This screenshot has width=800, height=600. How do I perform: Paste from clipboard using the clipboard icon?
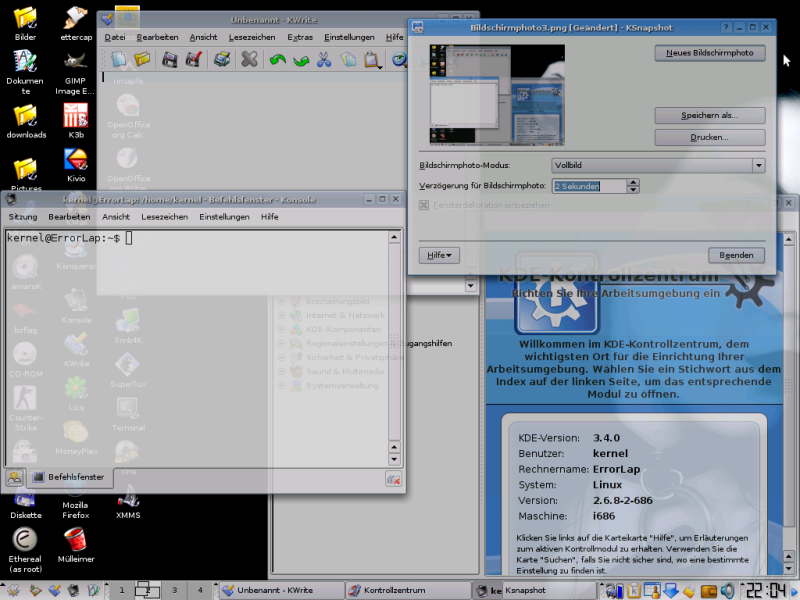pos(371,58)
